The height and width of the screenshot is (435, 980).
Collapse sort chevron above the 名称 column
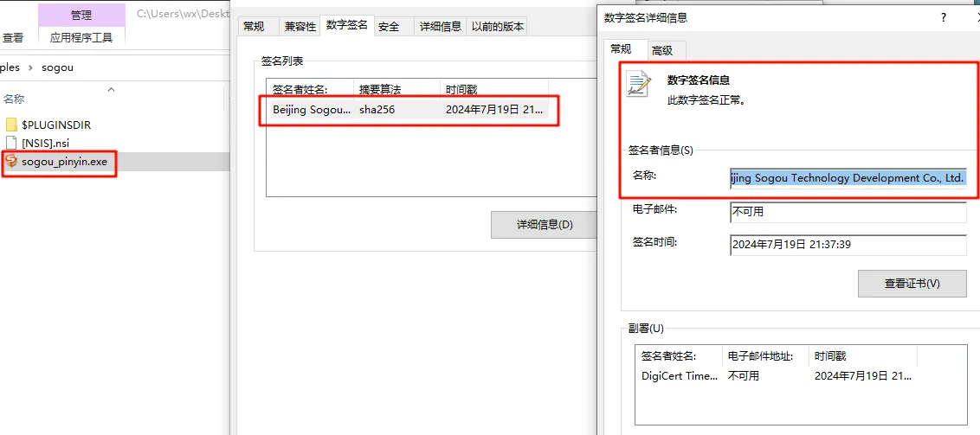tap(112, 90)
